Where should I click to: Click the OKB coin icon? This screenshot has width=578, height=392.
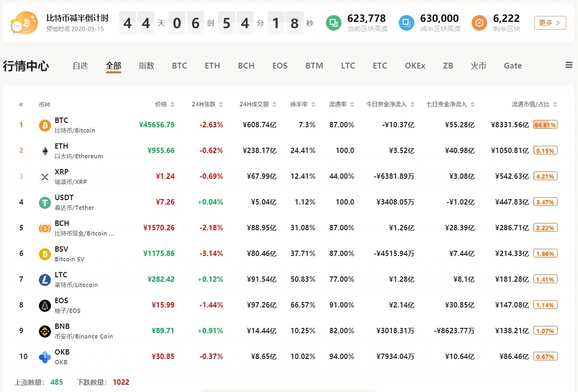(x=45, y=357)
